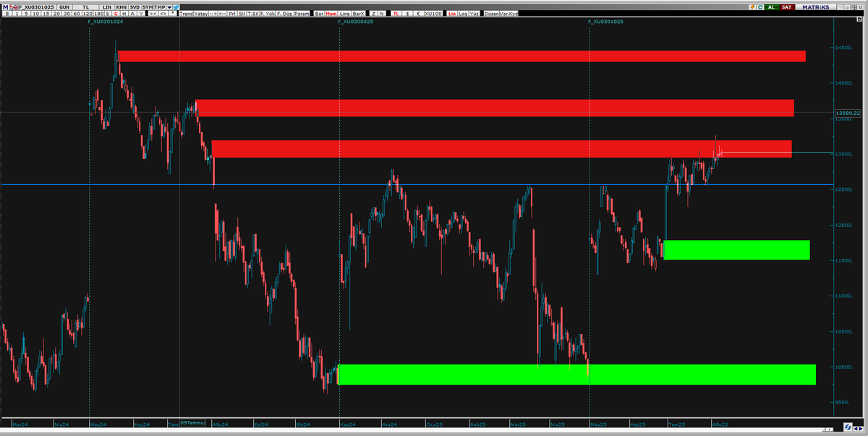
Task: Click the Matriks M logo icon
Action: 5,7
